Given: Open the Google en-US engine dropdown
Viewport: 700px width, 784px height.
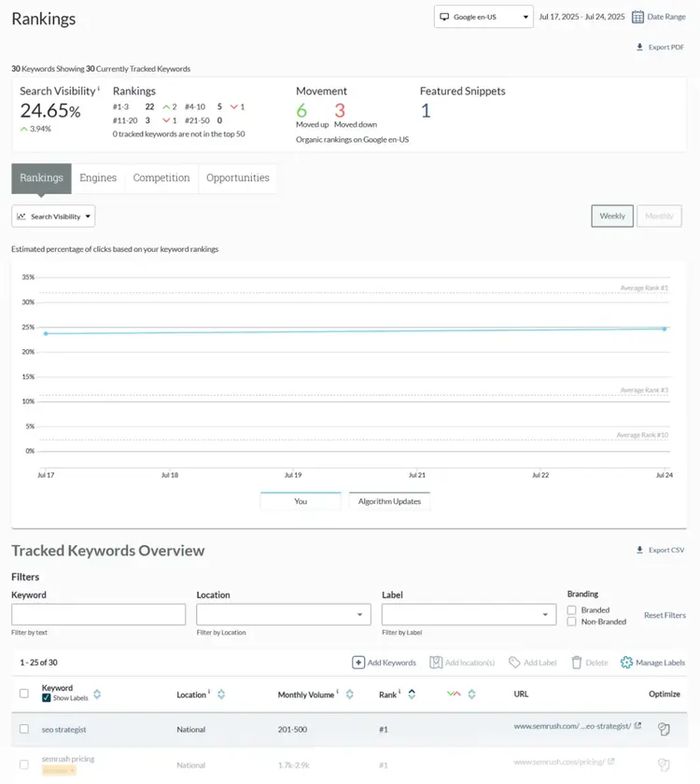Looking at the screenshot, I should [483, 17].
